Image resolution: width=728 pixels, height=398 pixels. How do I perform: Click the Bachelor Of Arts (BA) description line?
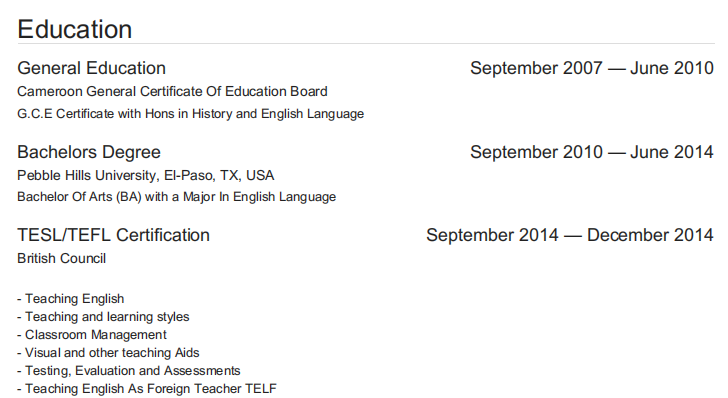click(x=176, y=197)
